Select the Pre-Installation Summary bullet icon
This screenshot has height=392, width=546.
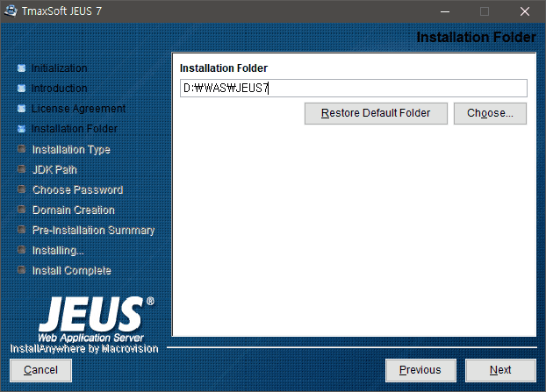pyautogui.click(x=22, y=230)
